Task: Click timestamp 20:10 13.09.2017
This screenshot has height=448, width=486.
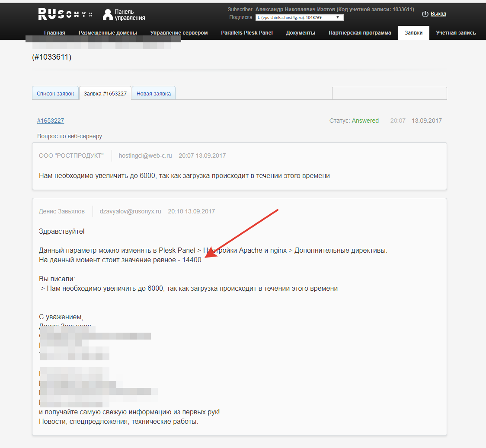Action: pos(191,211)
